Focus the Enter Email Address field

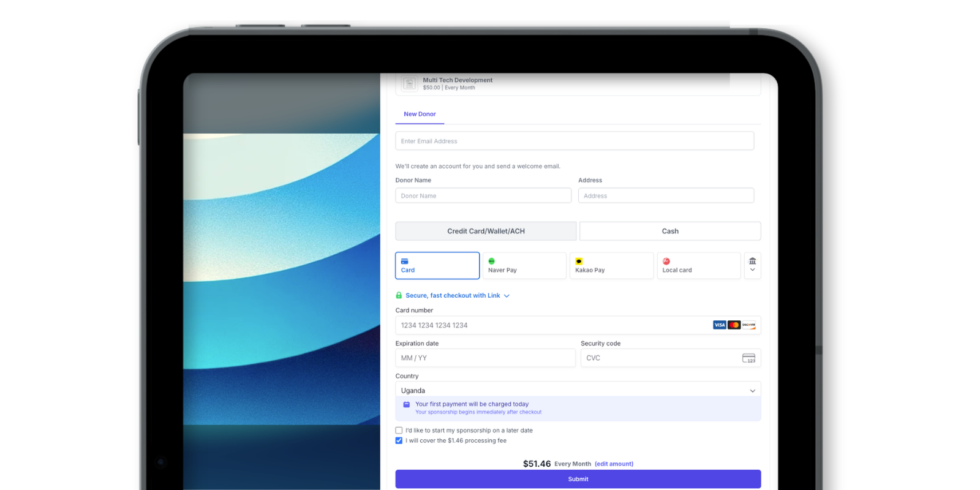[x=575, y=141]
